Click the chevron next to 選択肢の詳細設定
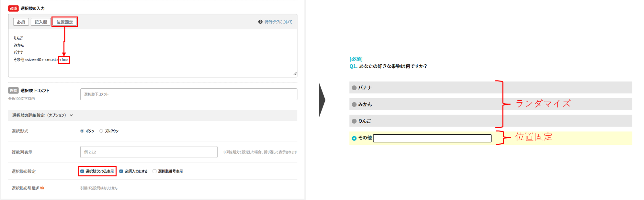 point(71,115)
